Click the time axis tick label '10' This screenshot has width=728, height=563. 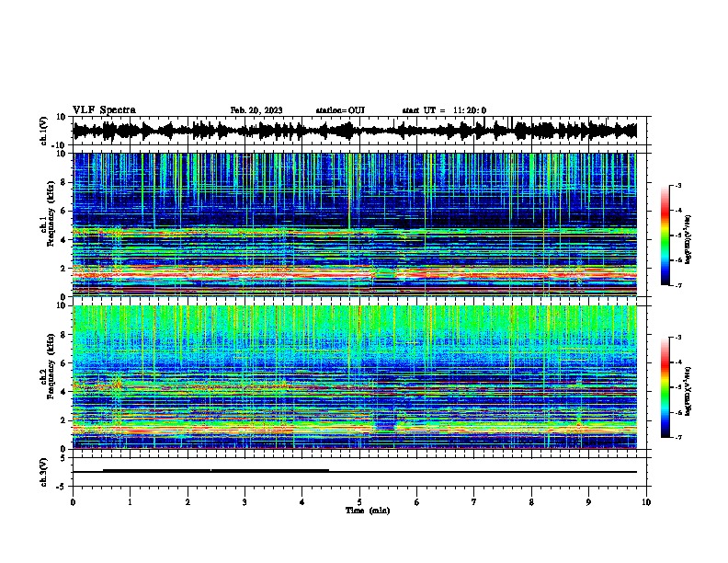point(646,502)
